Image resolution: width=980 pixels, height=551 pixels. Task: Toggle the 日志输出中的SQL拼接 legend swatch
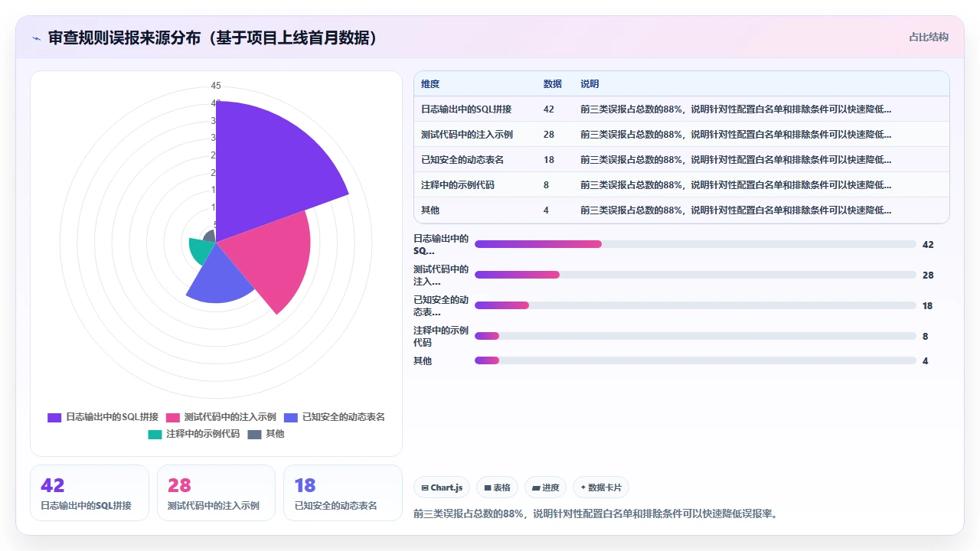click(54, 417)
